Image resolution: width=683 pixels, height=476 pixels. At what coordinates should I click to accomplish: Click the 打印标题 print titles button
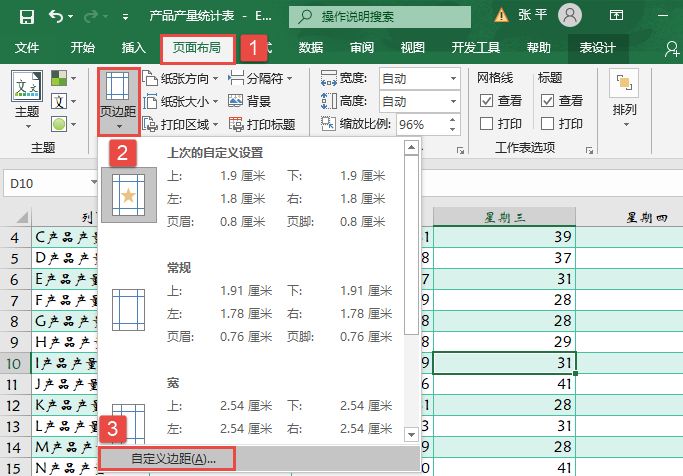pos(262,125)
